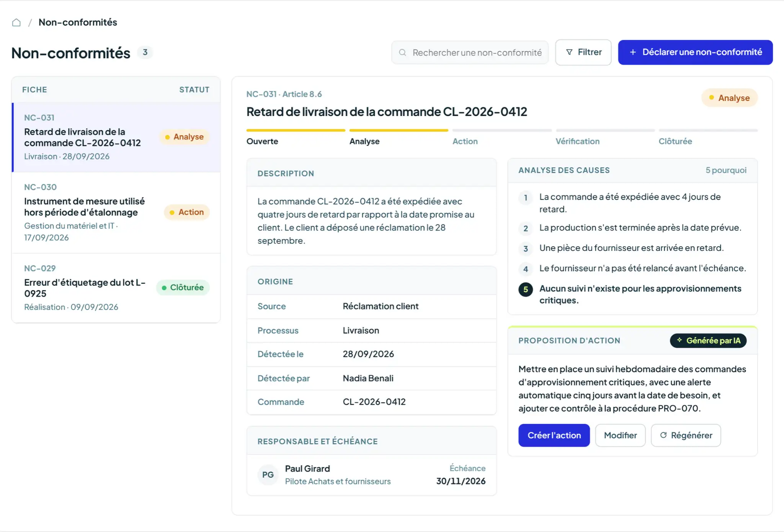Click the 'Nadia Benali' value
The height and width of the screenshot is (532, 784).
click(368, 378)
